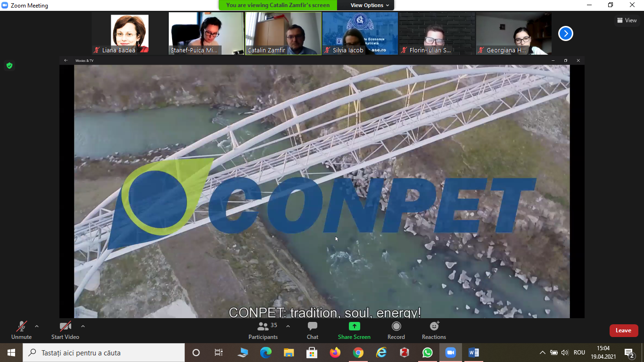Viewport: 644px width, 362px height.
Task: Select Liana Badea's video thumbnail
Action: click(130, 33)
